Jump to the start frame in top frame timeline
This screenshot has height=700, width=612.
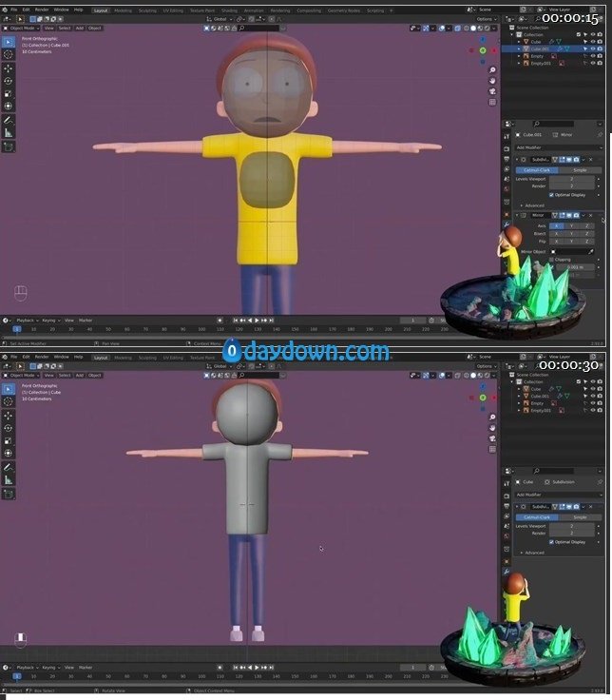pos(235,321)
